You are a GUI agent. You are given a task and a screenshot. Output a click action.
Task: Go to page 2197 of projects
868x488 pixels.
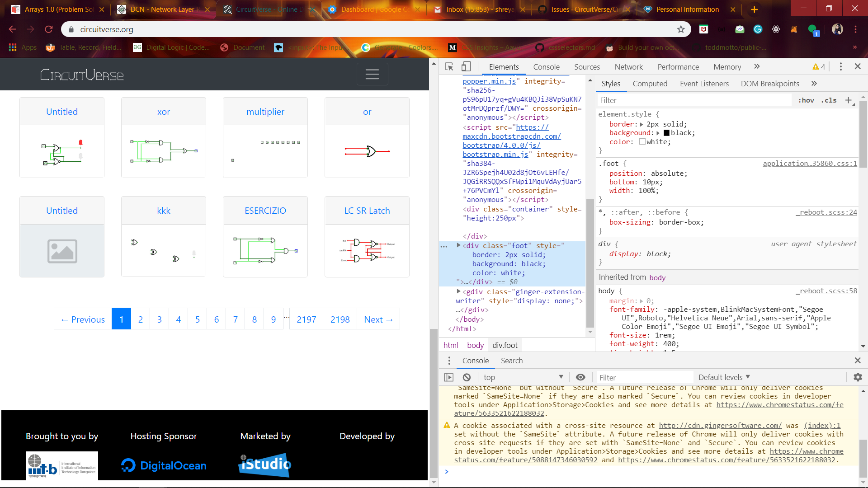(x=306, y=319)
